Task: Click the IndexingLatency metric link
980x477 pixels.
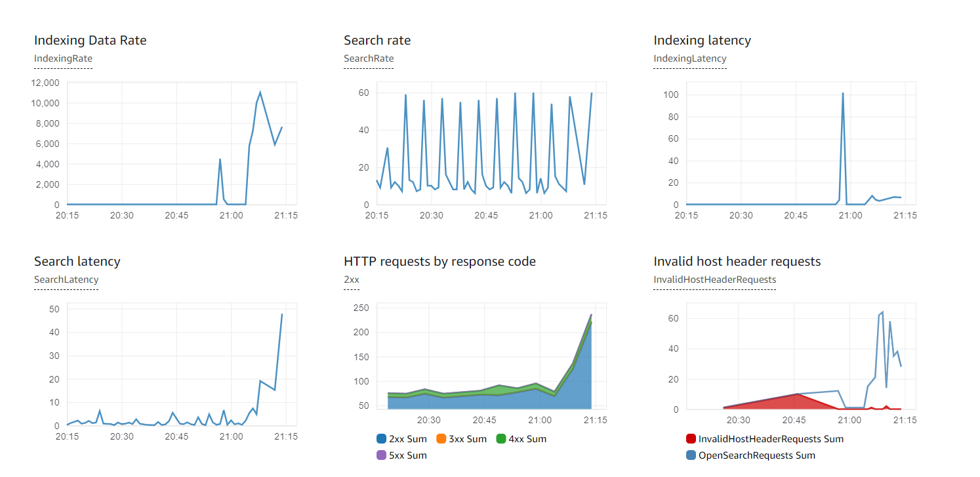Action: coord(690,58)
